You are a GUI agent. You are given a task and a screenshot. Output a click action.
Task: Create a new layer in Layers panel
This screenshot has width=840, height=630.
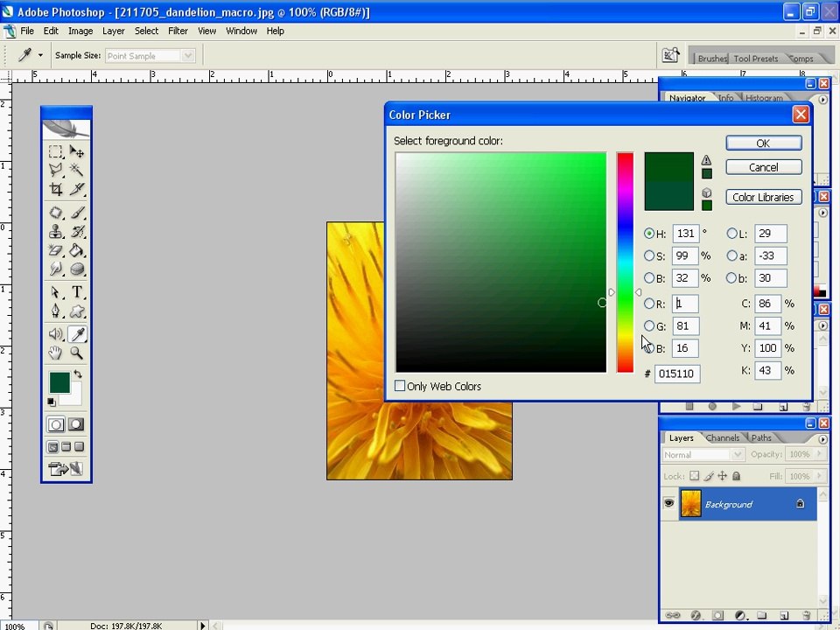click(x=784, y=615)
